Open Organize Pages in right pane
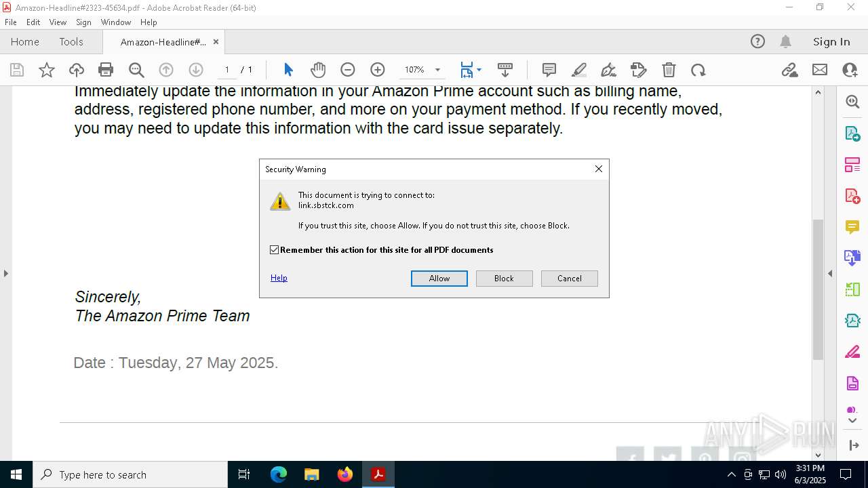This screenshot has height=488, width=868. pyautogui.click(x=852, y=165)
